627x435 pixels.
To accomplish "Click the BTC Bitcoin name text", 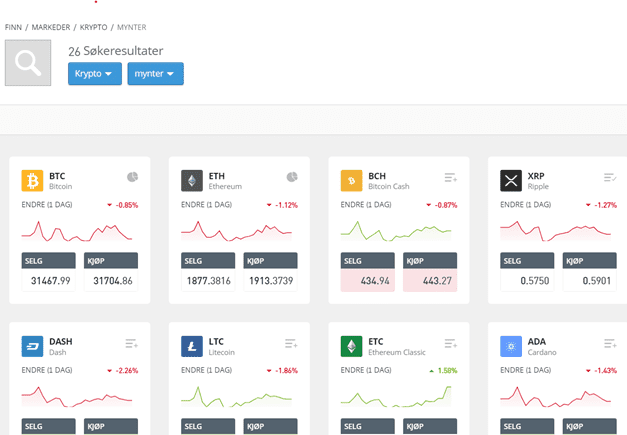I will pos(60,186).
